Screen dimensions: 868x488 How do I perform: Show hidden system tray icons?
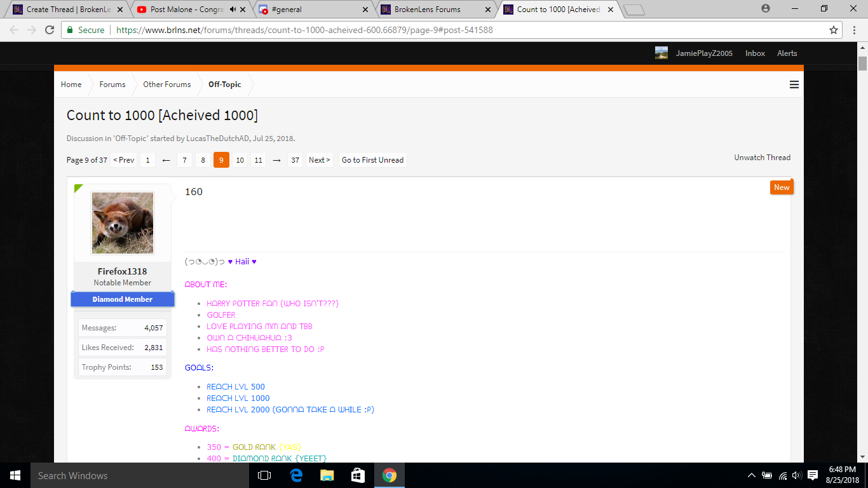click(752, 475)
